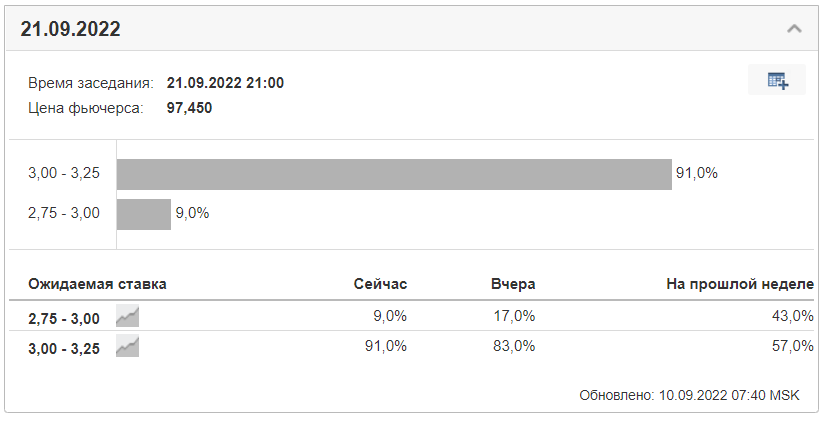The width and height of the screenshot is (830, 430).
Task: Click the meeting time 21.09.2022 21:00
Action: click(x=225, y=83)
